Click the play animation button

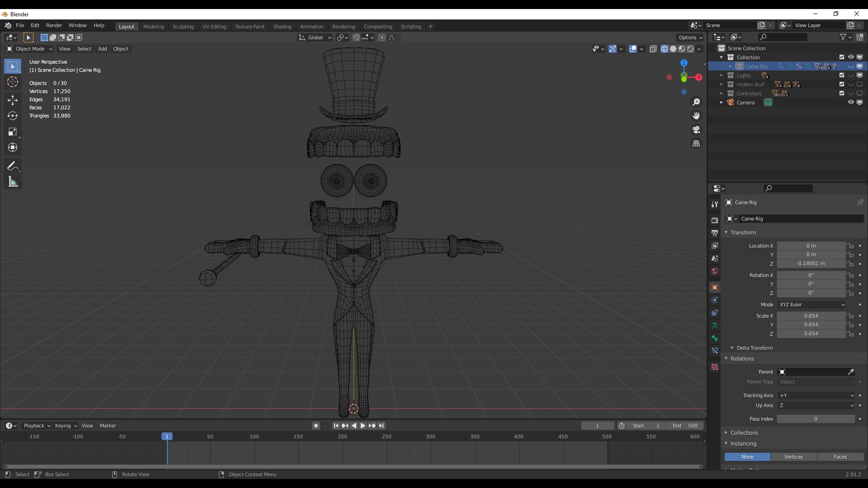(363, 426)
